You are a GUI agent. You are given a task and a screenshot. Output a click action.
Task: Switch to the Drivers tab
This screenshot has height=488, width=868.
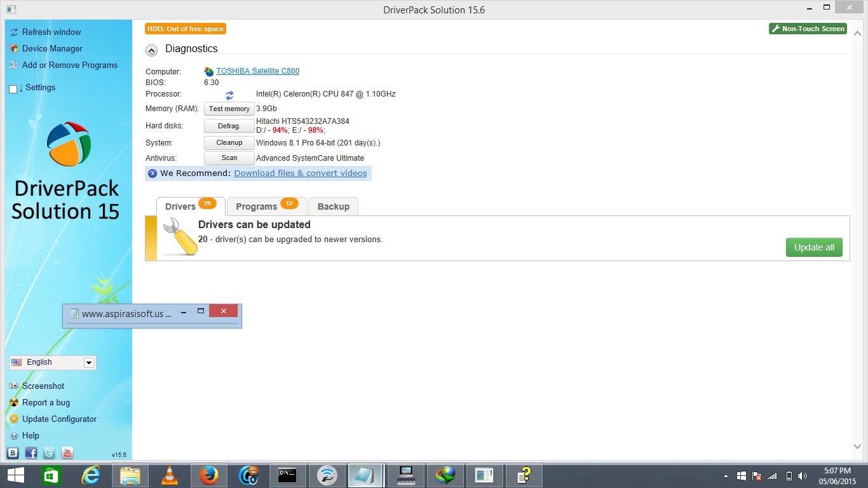[x=191, y=207]
